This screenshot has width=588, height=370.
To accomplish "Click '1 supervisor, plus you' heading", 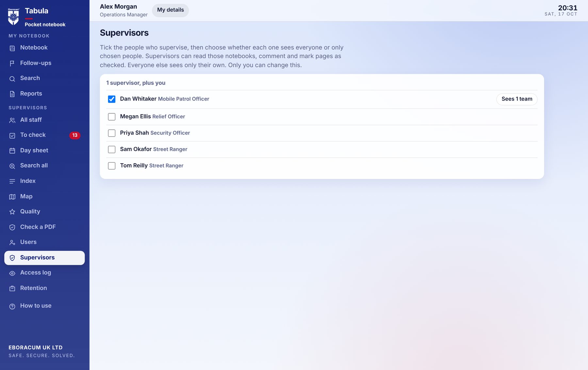I will point(136,83).
